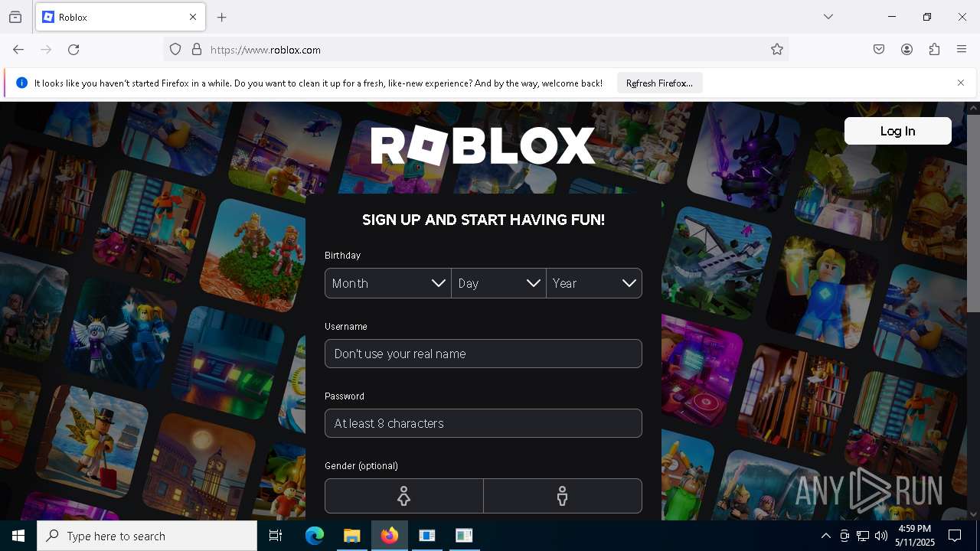Open the Windows Start menu

coord(18,536)
